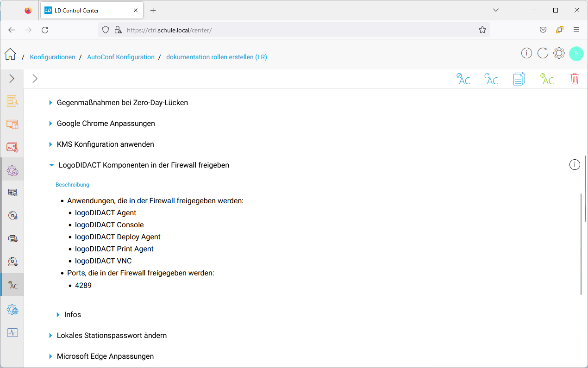Select the 'LD Control Center' browser tab

[x=93, y=10]
